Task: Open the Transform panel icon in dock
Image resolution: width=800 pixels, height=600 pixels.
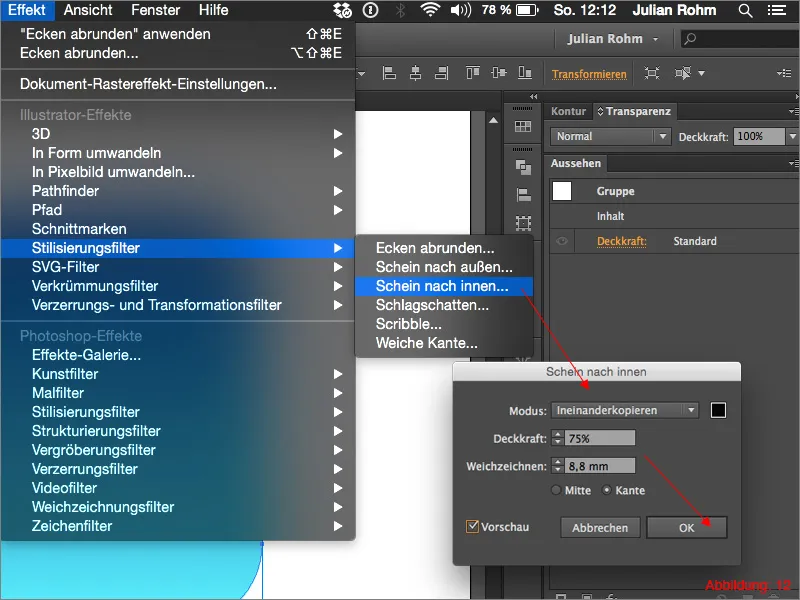Action: coord(523,223)
